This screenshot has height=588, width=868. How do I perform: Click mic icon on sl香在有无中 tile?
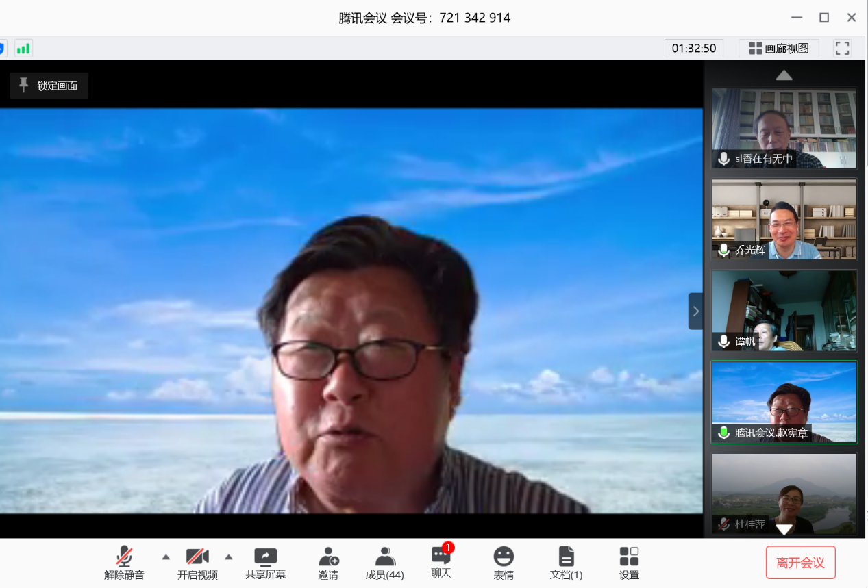(723, 159)
